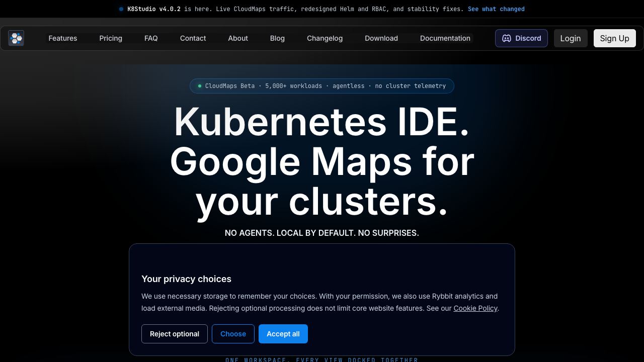Visit the Blog from the navbar

[x=277, y=38]
